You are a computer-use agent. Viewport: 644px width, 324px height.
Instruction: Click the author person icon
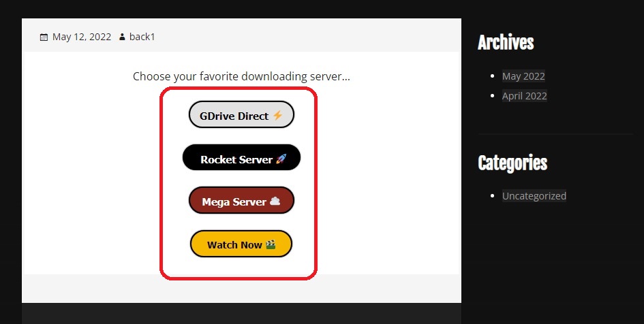pyautogui.click(x=122, y=37)
